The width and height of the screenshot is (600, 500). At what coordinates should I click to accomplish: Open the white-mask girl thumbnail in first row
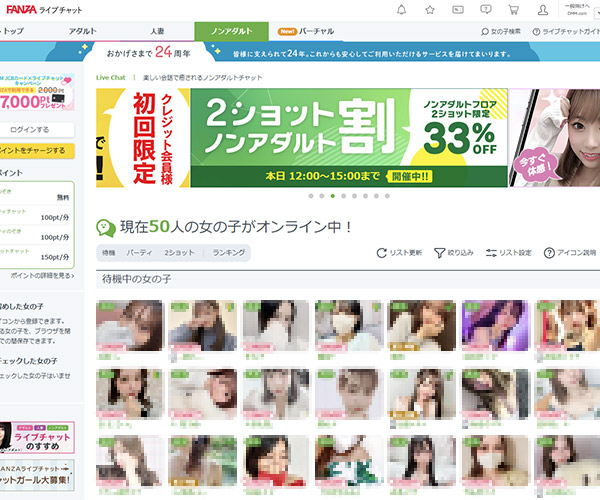349,326
